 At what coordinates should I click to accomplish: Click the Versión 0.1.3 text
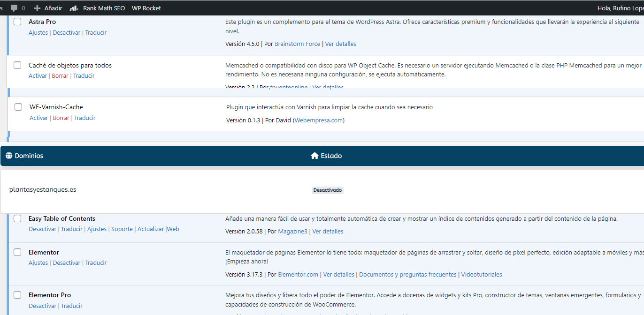click(x=243, y=120)
